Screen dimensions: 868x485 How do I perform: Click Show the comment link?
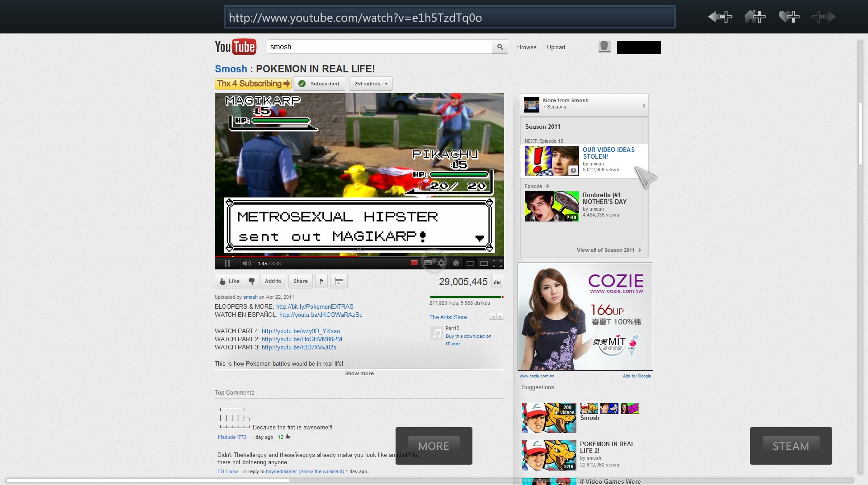pos(321,471)
